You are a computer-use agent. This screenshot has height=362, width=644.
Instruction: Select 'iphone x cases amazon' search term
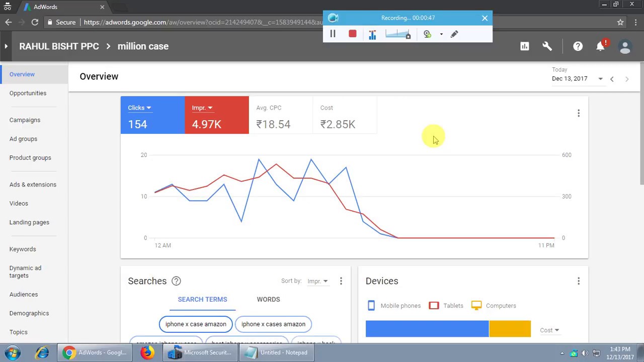[x=273, y=324]
